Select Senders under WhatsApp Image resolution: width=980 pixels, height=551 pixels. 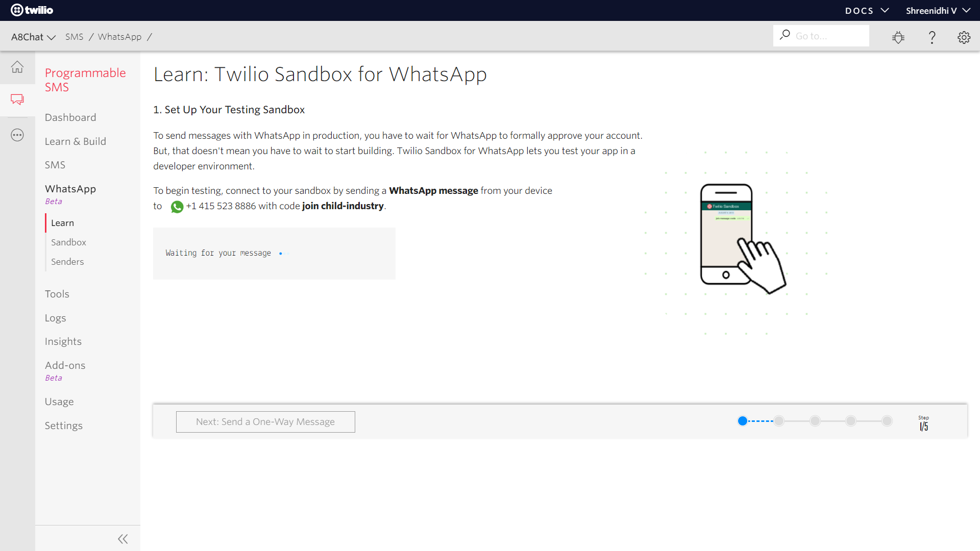pyautogui.click(x=67, y=262)
